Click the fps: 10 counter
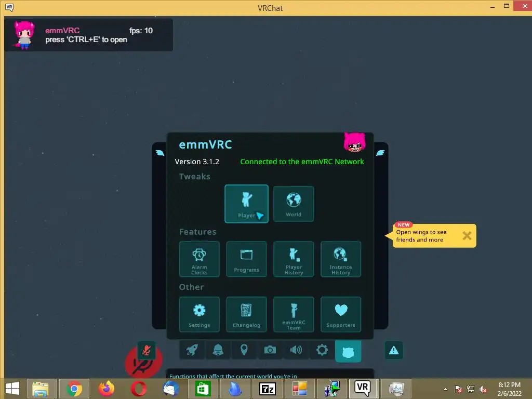The width and height of the screenshot is (532, 399). pos(141,31)
